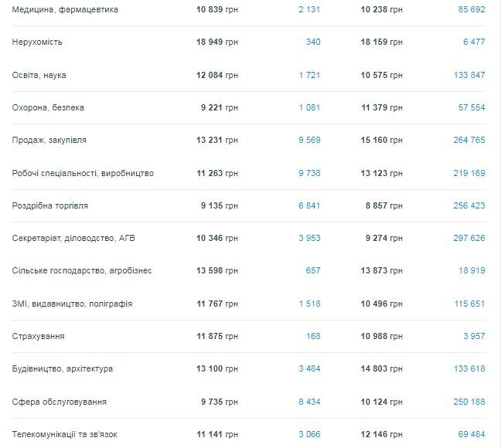Open the 3 953 link in the Секретаріат row

pos(309,239)
